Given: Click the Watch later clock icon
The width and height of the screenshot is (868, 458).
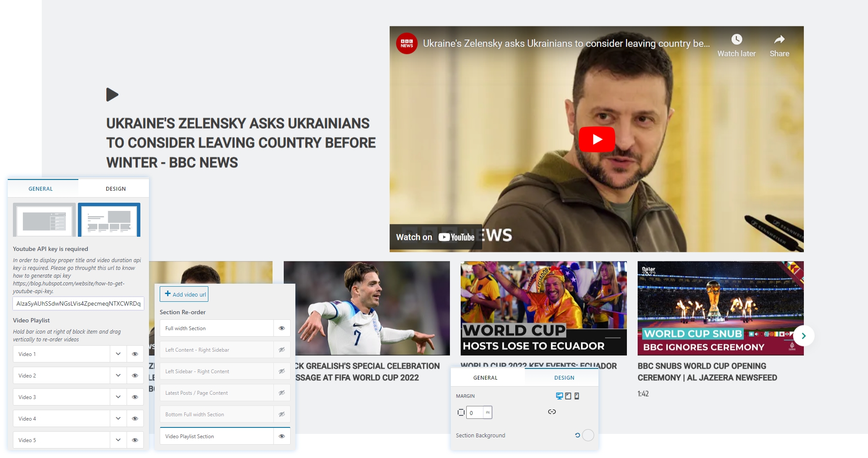Looking at the screenshot, I should (737, 40).
